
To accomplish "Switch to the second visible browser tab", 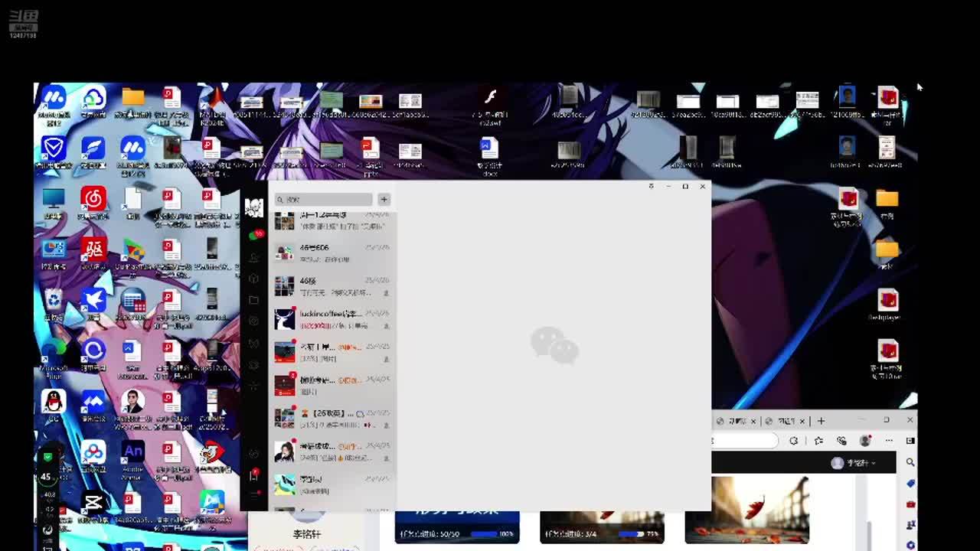I will pyautogui.click(x=786, y=421).
